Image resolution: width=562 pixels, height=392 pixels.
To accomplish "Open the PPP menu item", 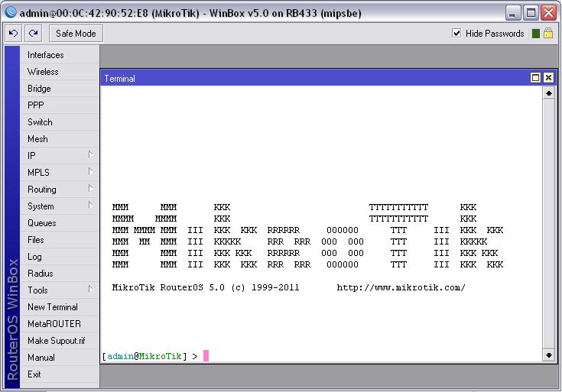I will tap(60, 105).
